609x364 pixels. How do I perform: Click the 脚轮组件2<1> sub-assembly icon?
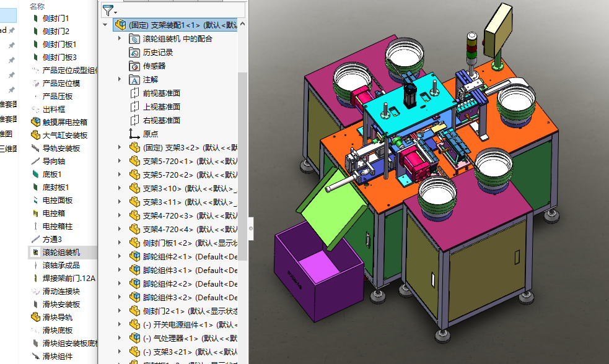point(135,256)
